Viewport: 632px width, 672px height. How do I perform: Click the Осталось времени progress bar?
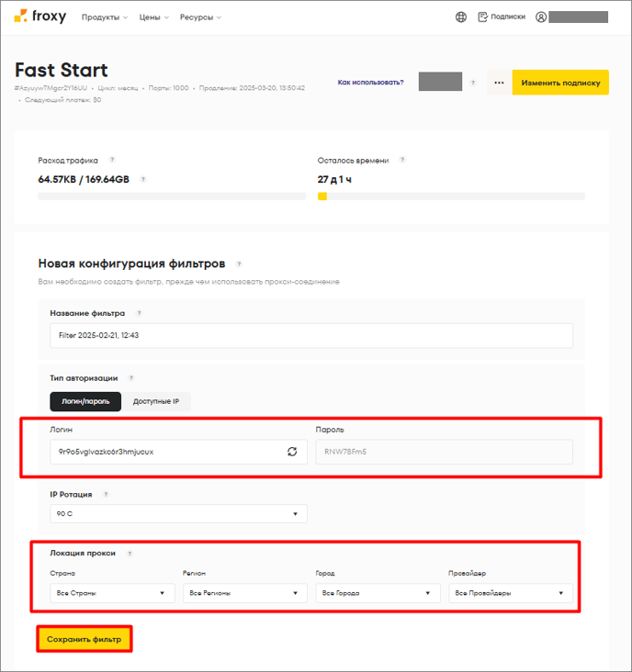pyautogui.click(x=451, y=196)
